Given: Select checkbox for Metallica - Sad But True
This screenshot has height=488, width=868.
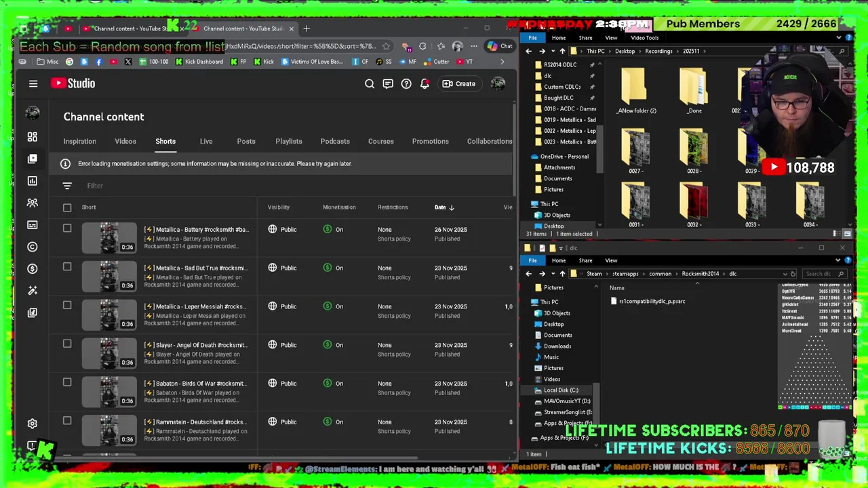Looking at the screenshot, I should pyautogui.click(x=67, y=267).
